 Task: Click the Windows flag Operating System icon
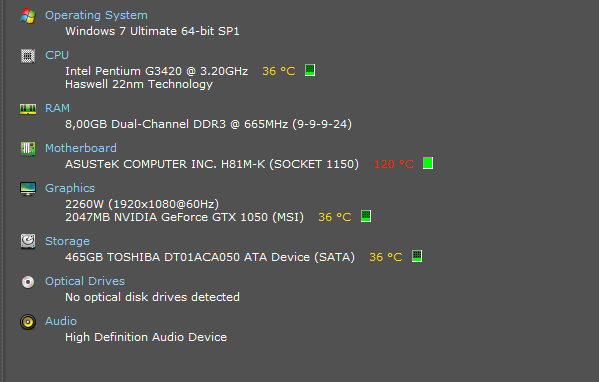tap(28, 16)
